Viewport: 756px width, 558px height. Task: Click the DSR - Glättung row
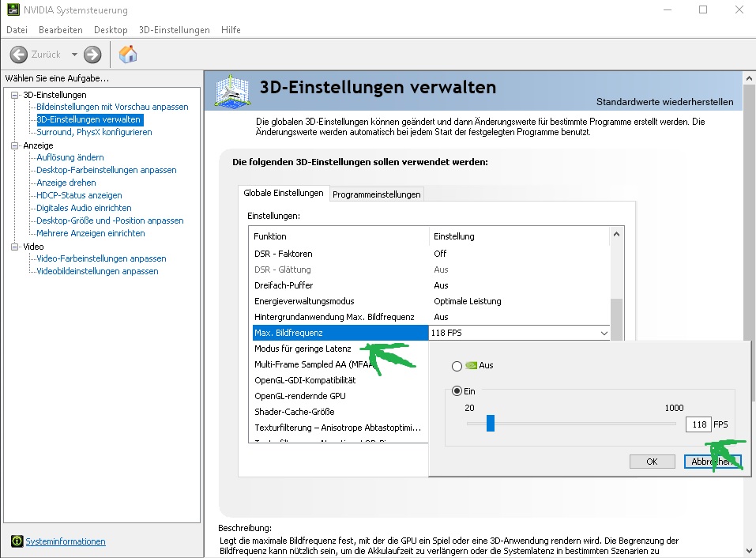[431, 270]
